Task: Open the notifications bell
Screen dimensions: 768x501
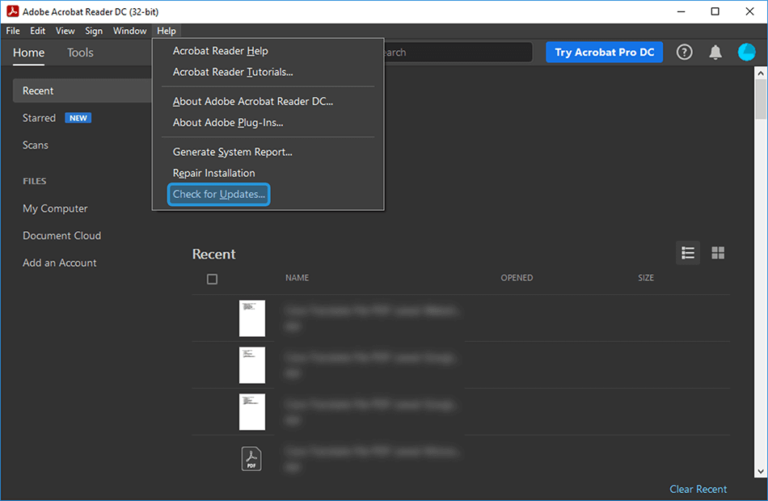Action: [715, 52]
